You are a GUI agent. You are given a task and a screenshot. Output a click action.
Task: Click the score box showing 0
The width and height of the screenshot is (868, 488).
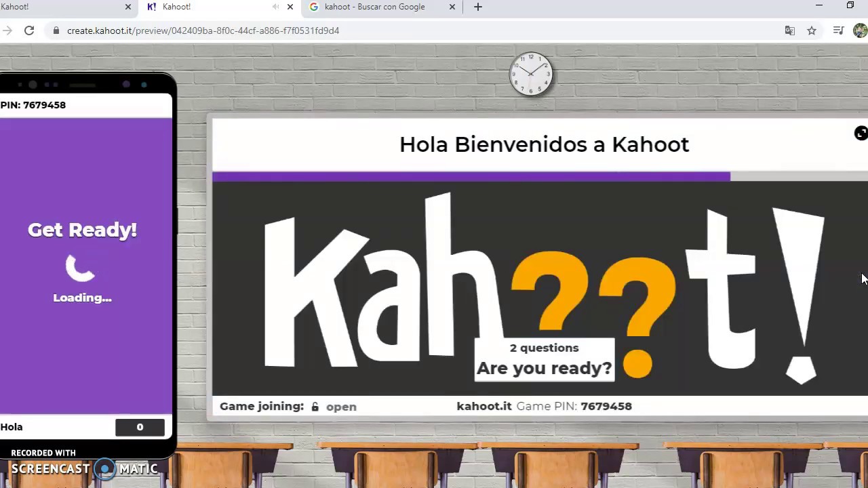click(140, 427)
